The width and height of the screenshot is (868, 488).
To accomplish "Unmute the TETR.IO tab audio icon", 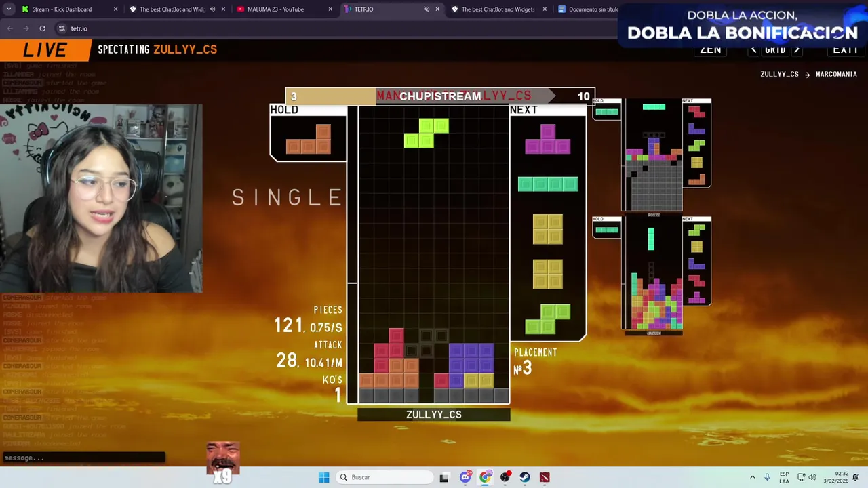I will 427,9.
